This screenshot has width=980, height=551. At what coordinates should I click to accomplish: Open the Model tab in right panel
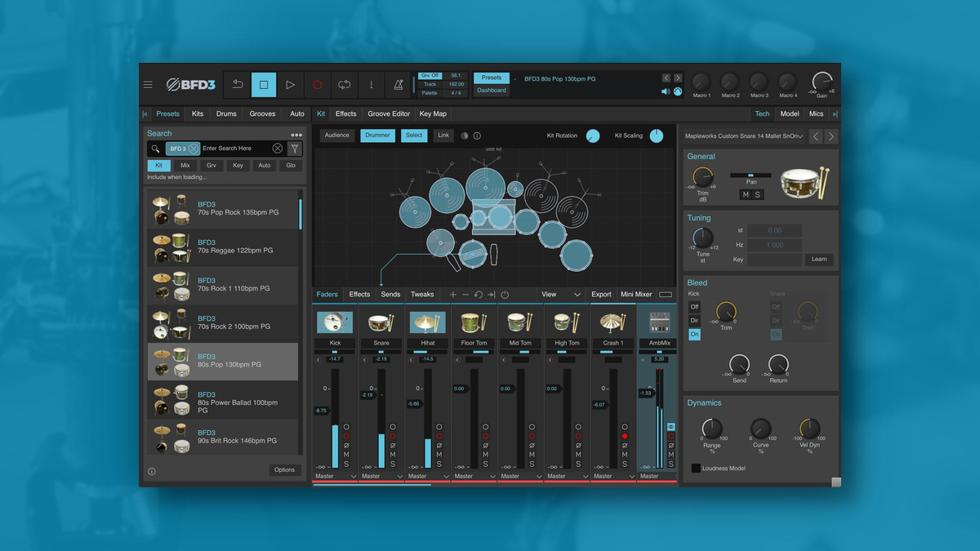pyautogui.click(x=789, y=114)
